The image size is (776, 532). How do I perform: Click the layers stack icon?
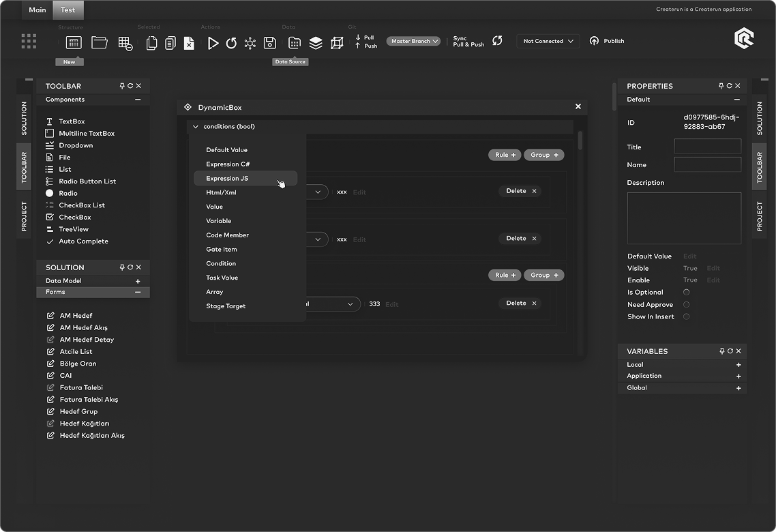point(316,42)
